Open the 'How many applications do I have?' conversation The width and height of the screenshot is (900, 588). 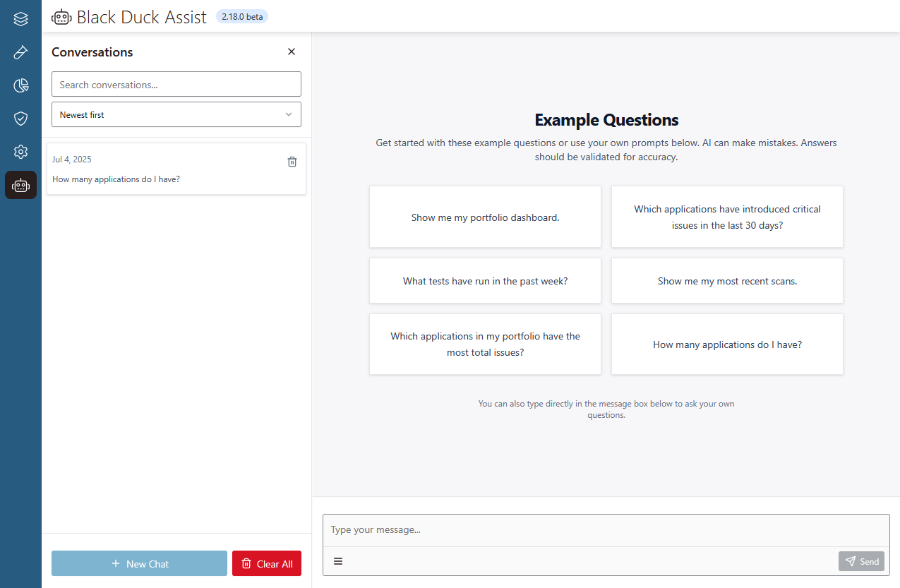pos(176,169)
